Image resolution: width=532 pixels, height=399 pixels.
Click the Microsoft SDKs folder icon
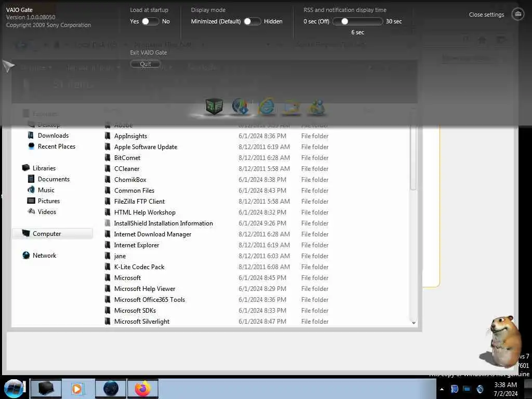[108, 310]
